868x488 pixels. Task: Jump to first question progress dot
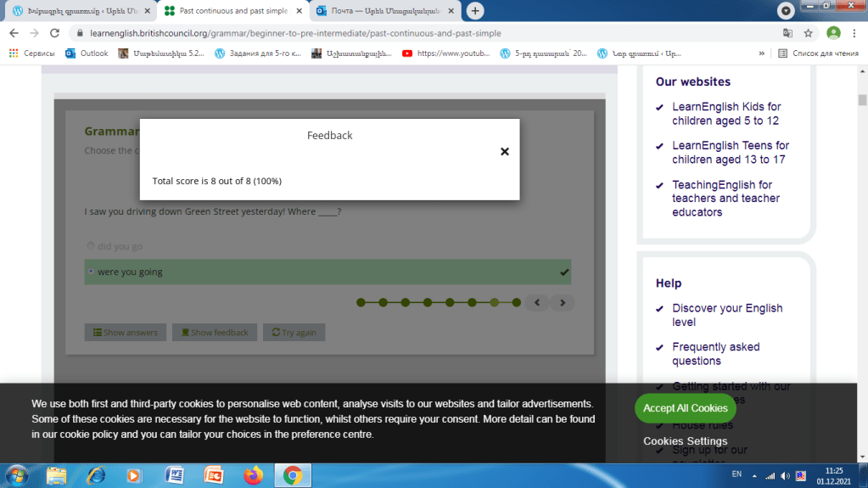point(361,302)
